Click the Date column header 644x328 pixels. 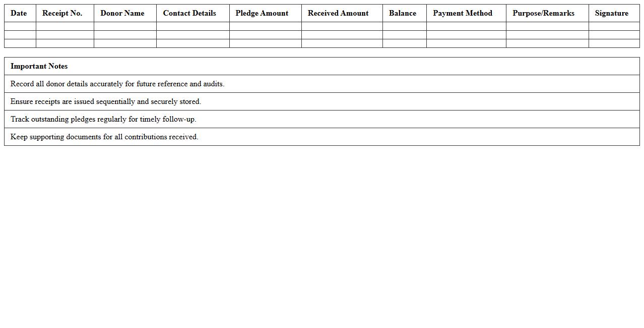pos(19,13)
